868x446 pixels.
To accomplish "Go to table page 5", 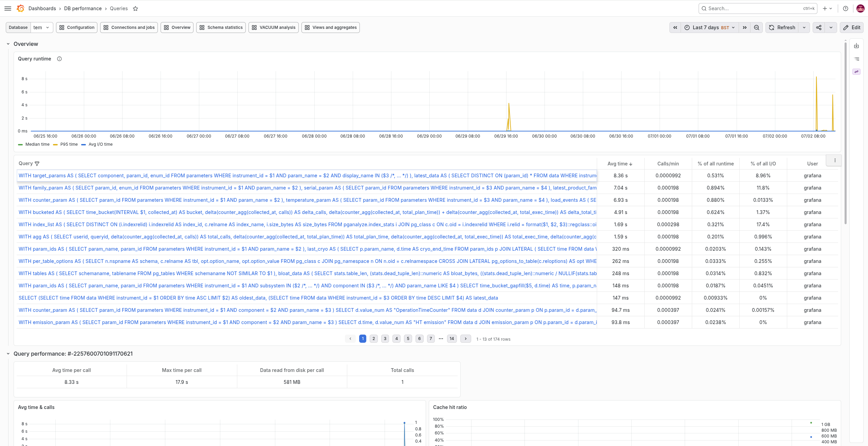I will (408, 339).
